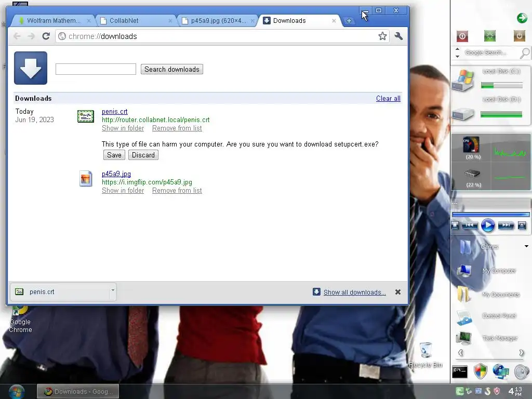The height and width of the screenshot is (399, 532).
Task: Open Local Disk (D:) drive icon
Action: coord(463,114)
